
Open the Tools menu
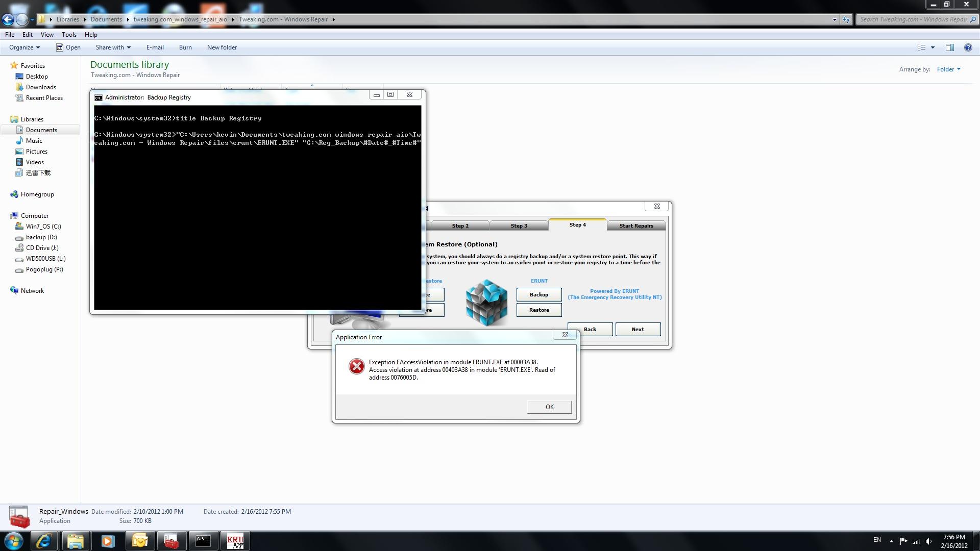pos(69,35)
